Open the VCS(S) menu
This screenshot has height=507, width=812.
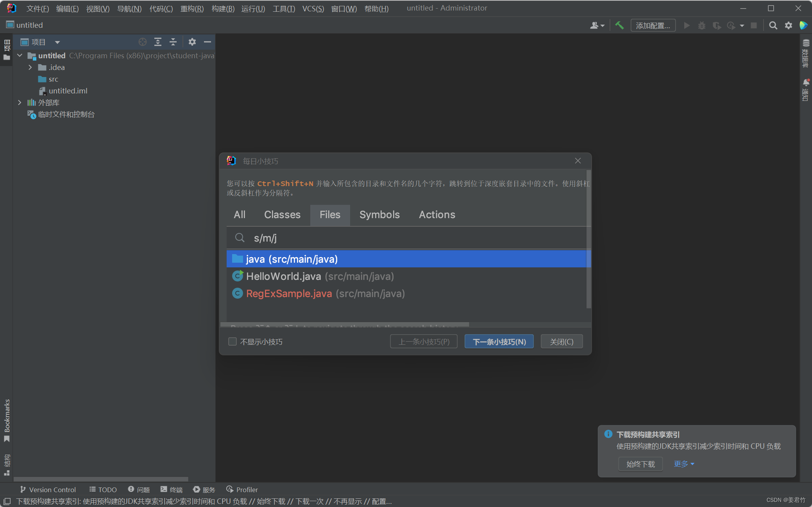[x=313, y=8]
